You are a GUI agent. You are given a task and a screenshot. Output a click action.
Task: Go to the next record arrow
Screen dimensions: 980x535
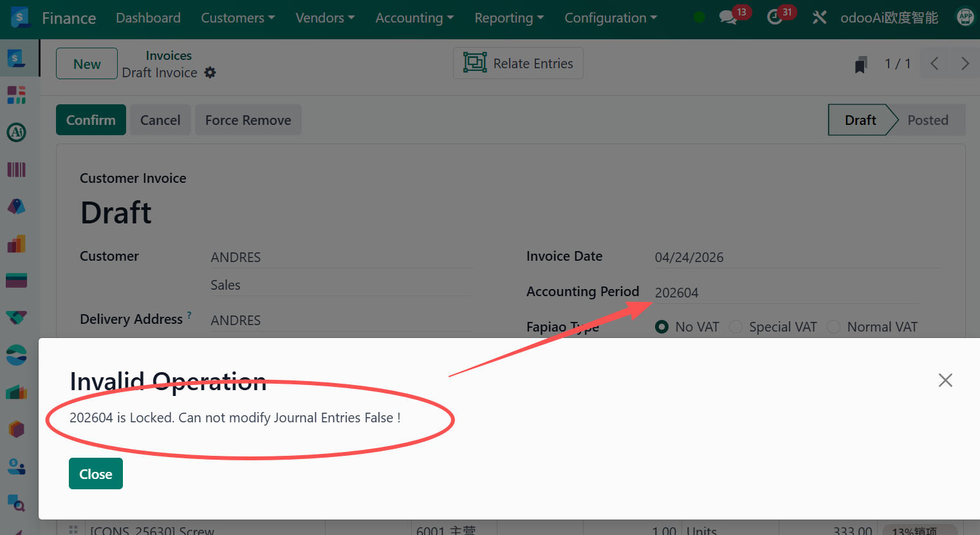coord(965,64)
